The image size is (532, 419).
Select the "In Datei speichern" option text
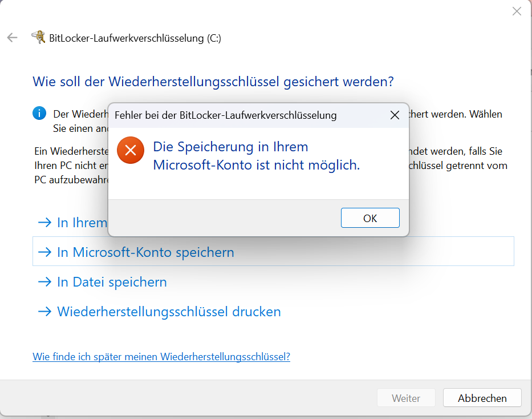point(112,282)
